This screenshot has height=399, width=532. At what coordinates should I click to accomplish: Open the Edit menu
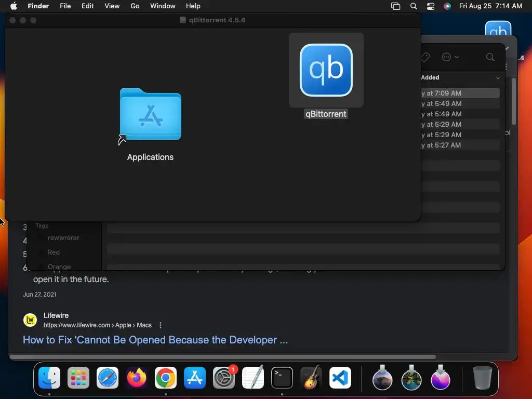87,6
